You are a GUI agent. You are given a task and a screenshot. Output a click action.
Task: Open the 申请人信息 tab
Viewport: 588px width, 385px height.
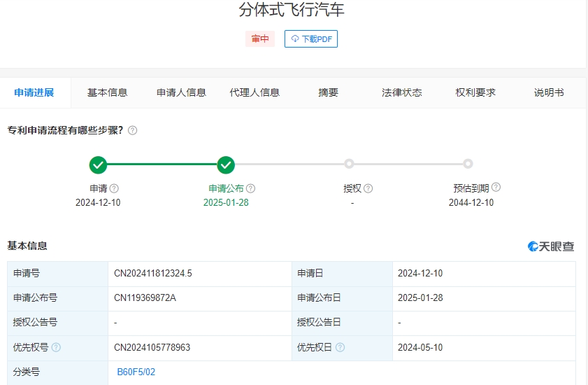pos(181,92)
